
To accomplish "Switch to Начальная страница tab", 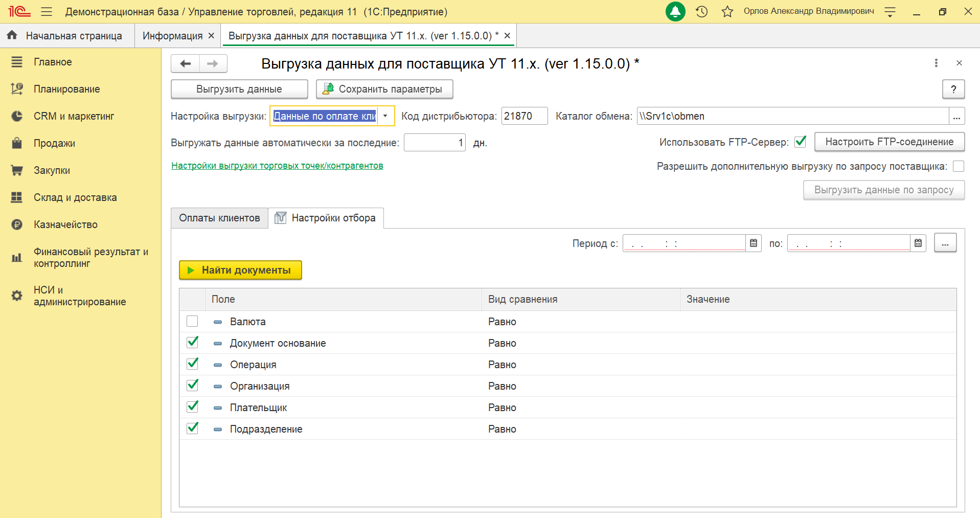I will 67,36.
